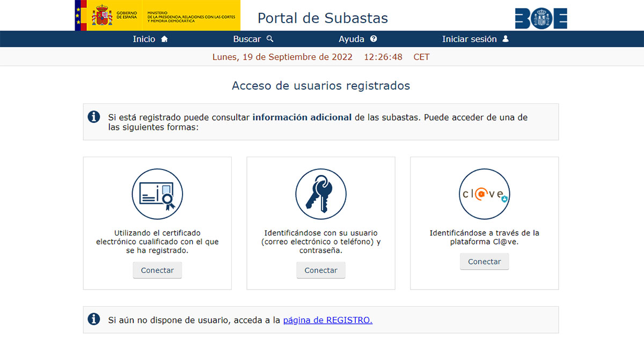This screenshot has height=362, width=644.
Task: Click the help question mark icon beside Ayuda
Action: (374, 39)
